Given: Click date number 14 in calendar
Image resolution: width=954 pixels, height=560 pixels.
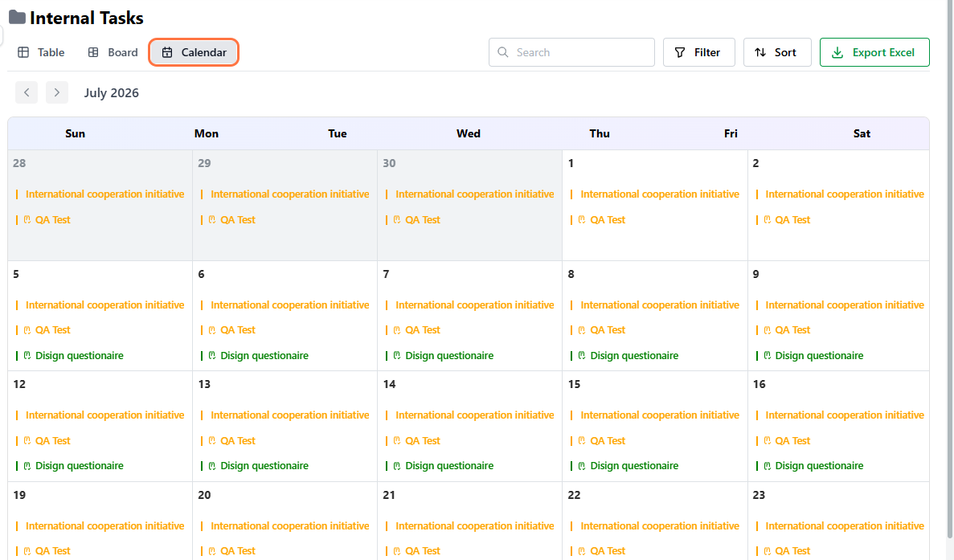Looking at the screenshot, I should coord(389,384).
